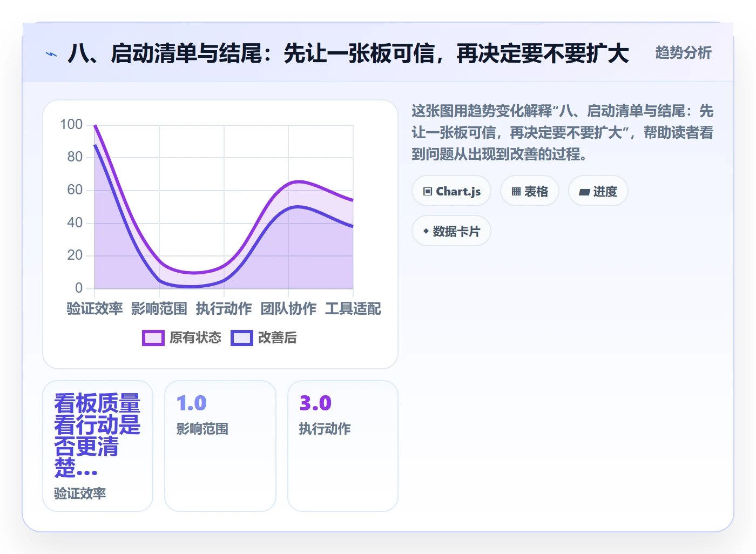
Task: Open the 1.0 影响范围 card
Action: pyautogui.click(x=220, y=446)
